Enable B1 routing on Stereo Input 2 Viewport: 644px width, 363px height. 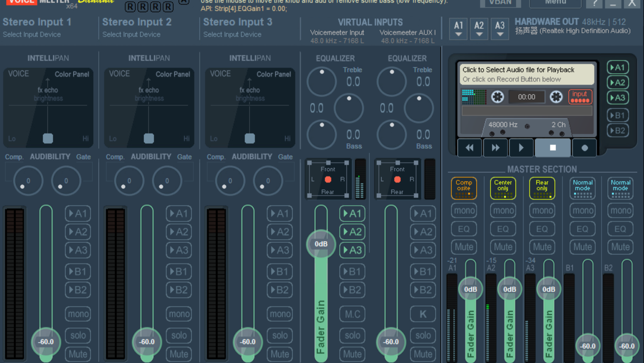pyautogui.click(x=179, y=272)
